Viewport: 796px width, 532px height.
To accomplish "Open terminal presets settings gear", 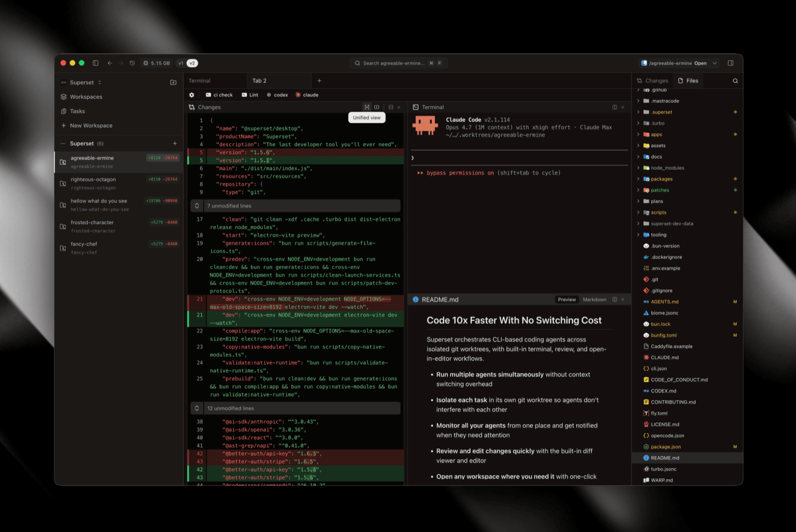I will point(192,95).
